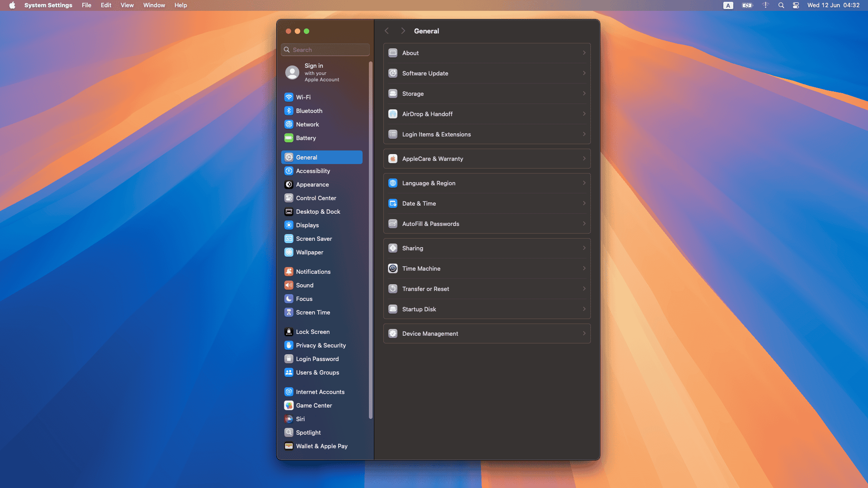Image resolution: width=868 pixels, height=488 pixels.
Task: Expand the Date & Time row chevron
Action: (x=584, y=203)
